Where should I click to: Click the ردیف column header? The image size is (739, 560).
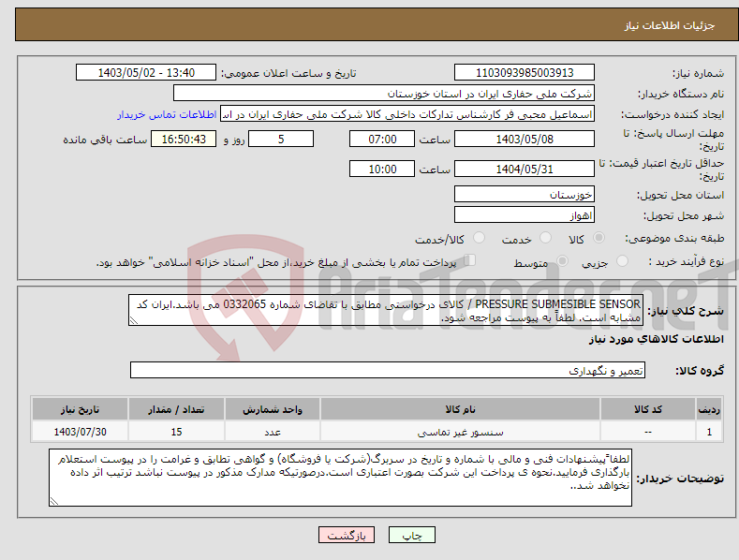(x=709, y=409)
